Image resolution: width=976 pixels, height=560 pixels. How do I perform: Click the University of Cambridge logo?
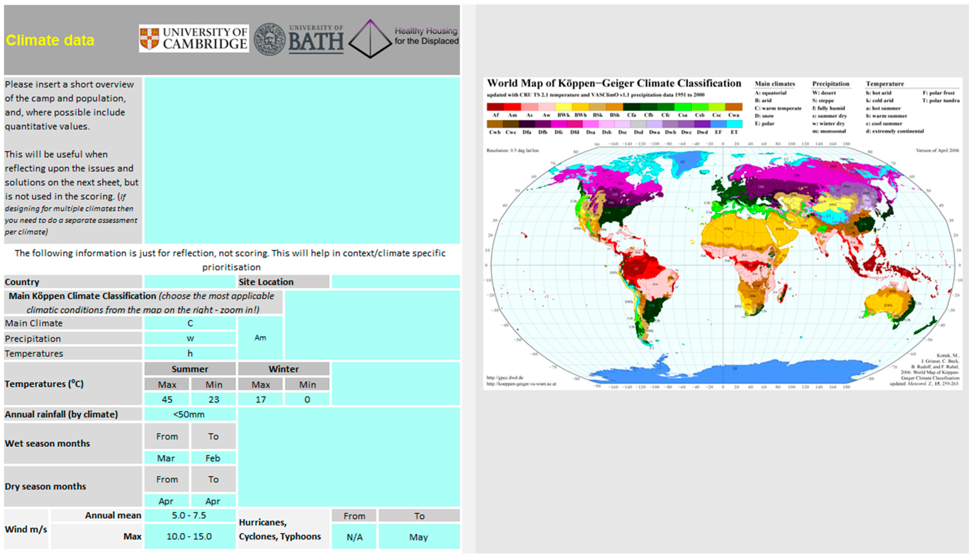[194, 38]
